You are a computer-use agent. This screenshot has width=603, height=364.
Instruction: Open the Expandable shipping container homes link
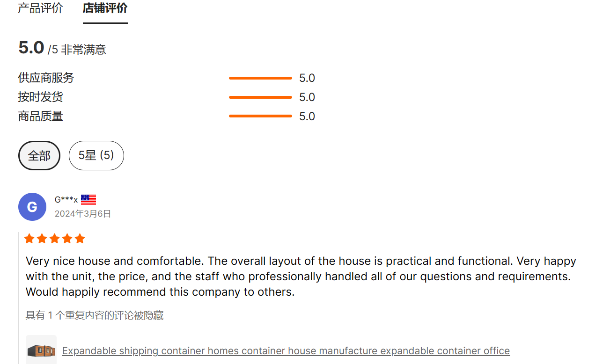(286, 351)
